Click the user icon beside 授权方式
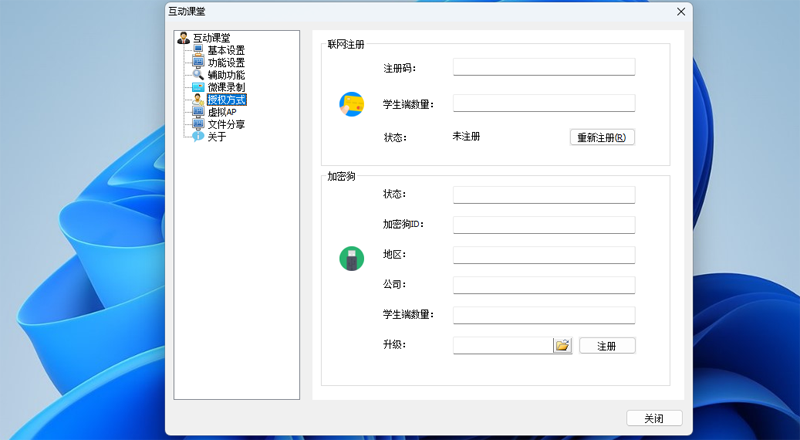Viewport: 800px width, 440px height. [198, 100]
